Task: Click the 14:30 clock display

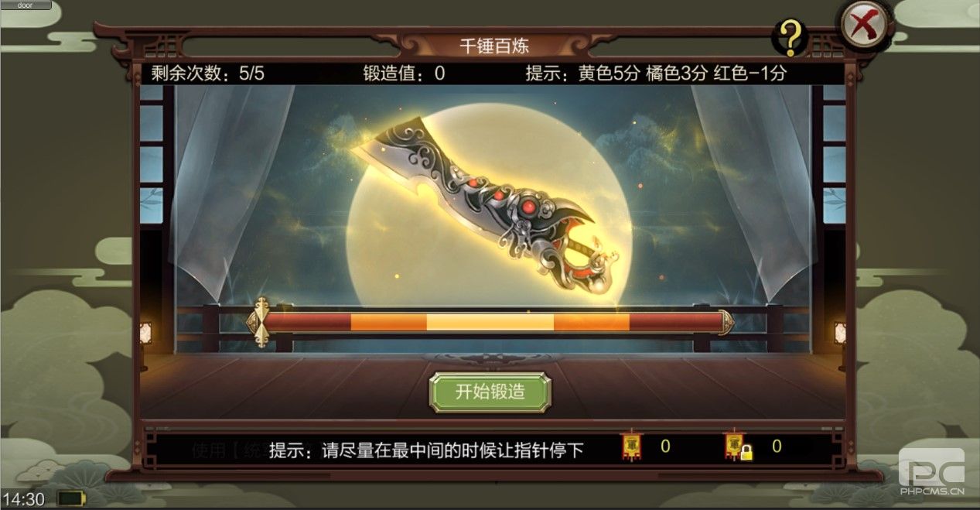Action: click(23, 498)
